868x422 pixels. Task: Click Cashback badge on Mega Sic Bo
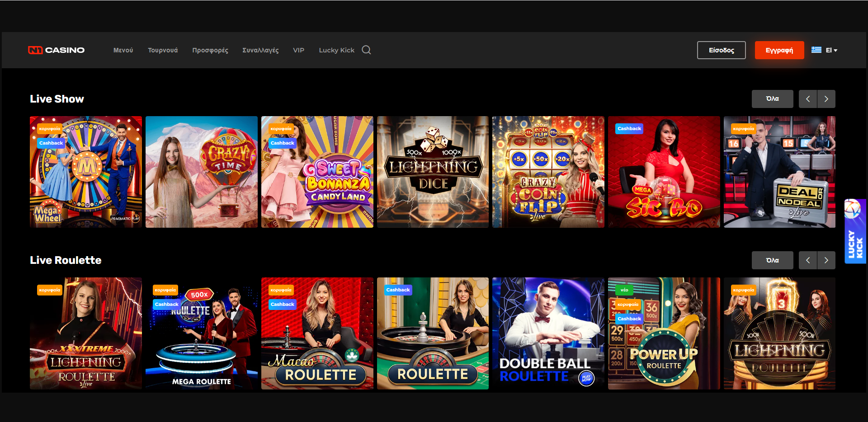click(629, 129)
